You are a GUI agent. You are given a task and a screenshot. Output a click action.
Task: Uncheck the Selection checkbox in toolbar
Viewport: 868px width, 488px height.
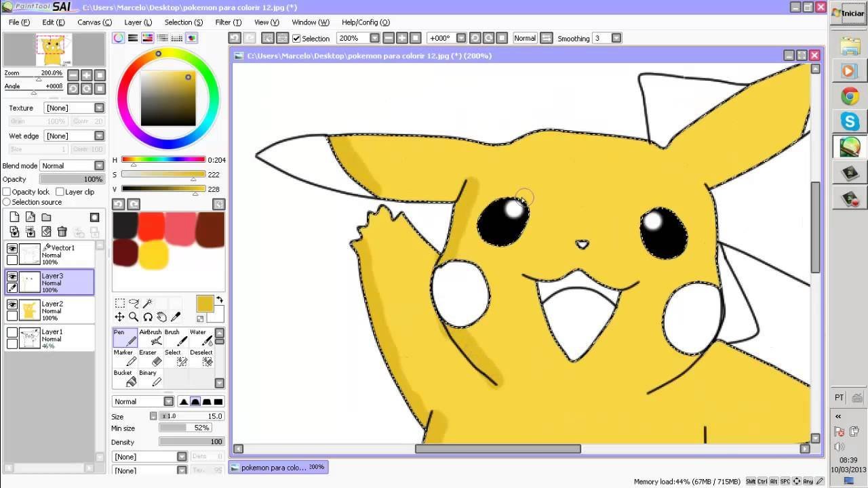tap(296, 39)
